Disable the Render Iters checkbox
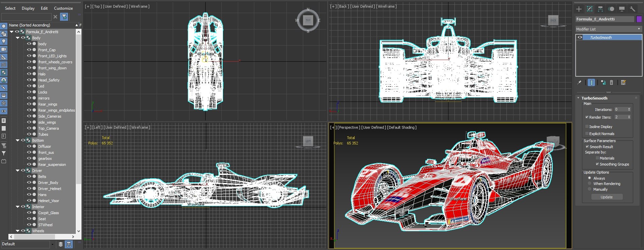 tap(587, 117)
